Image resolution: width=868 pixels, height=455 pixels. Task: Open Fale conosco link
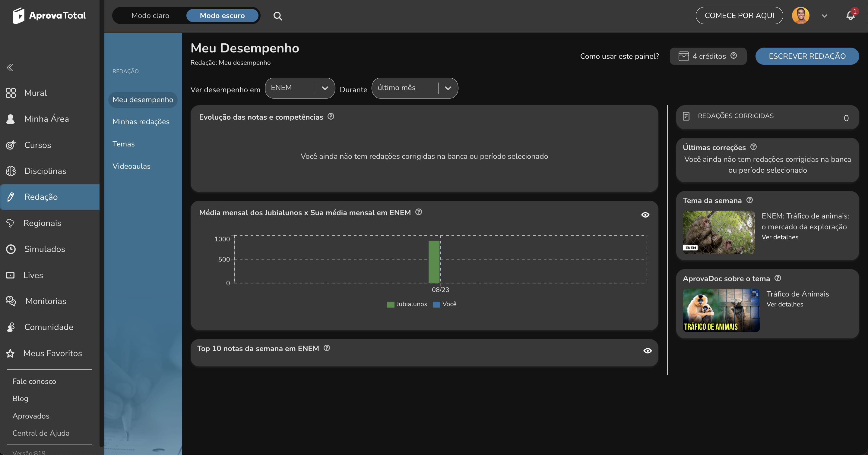(x=34, y=381)
